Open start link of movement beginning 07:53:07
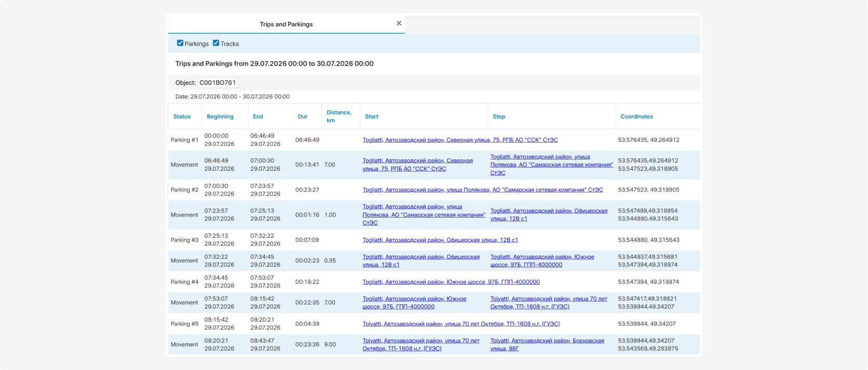Viewport: 868px width, 370px height. pos(414,302)
